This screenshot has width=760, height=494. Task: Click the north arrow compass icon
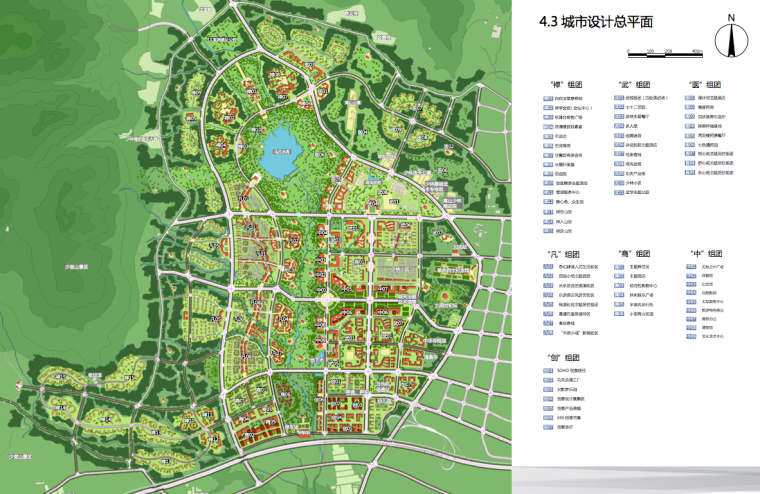point(731,38)
